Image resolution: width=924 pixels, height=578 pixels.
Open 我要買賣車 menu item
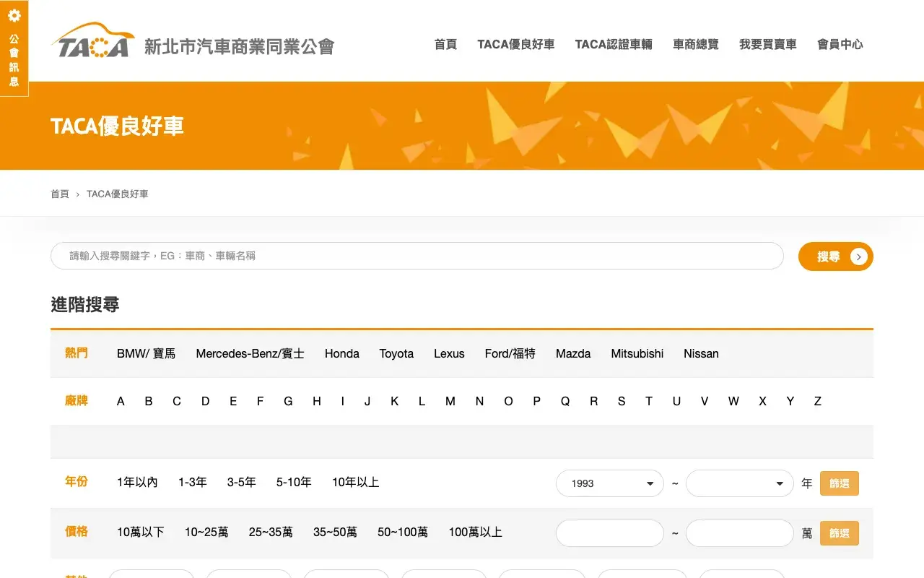click(768, 44)
